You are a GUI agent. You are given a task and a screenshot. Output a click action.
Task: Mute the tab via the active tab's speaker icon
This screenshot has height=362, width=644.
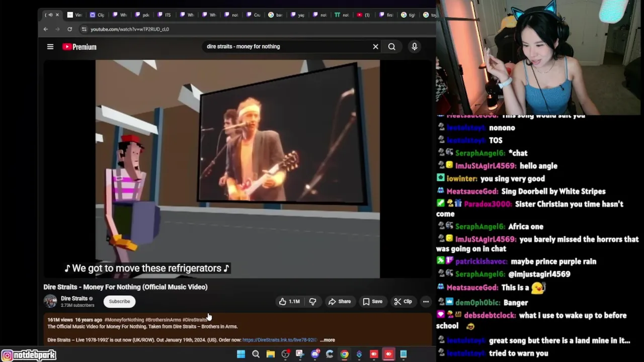point(50,15)
